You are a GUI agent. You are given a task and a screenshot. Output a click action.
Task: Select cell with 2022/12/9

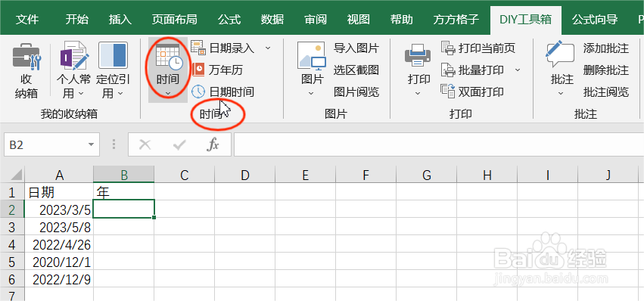click(60, 280)
